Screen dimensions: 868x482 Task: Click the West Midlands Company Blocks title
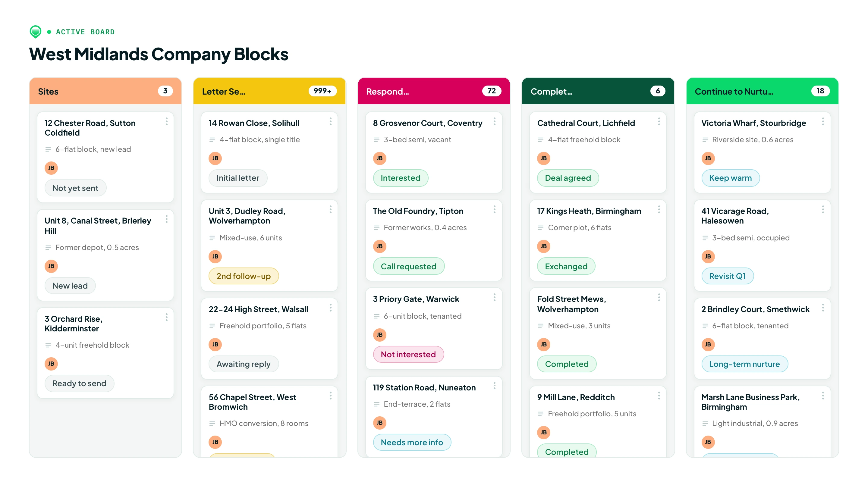pyautogui.click(x=159, y=54)
